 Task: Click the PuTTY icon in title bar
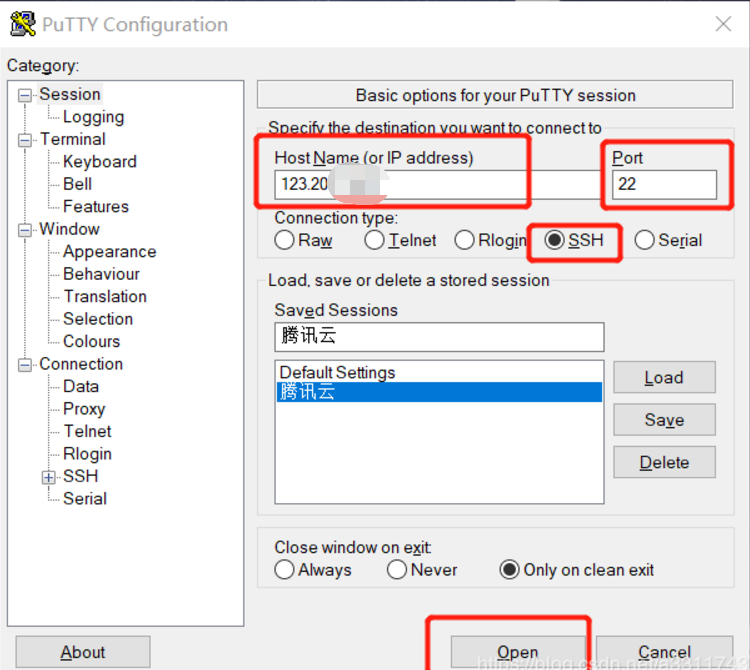tap(22, 24)
